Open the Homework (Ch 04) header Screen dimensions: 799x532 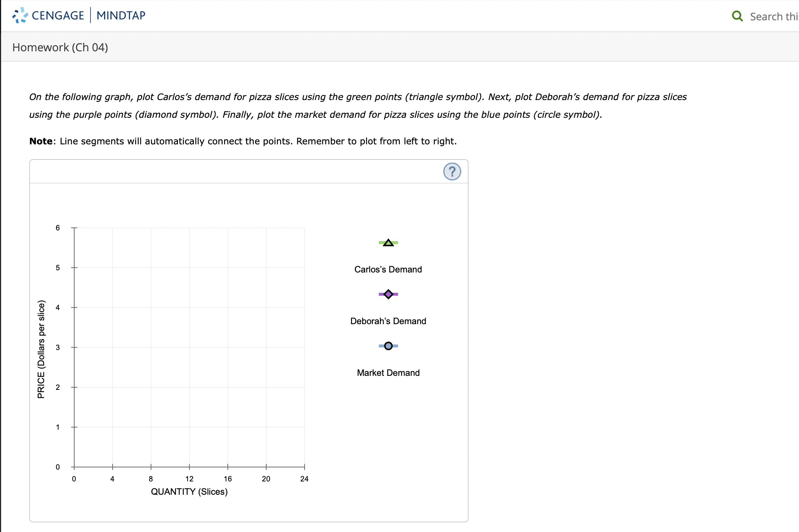[60, 47]
